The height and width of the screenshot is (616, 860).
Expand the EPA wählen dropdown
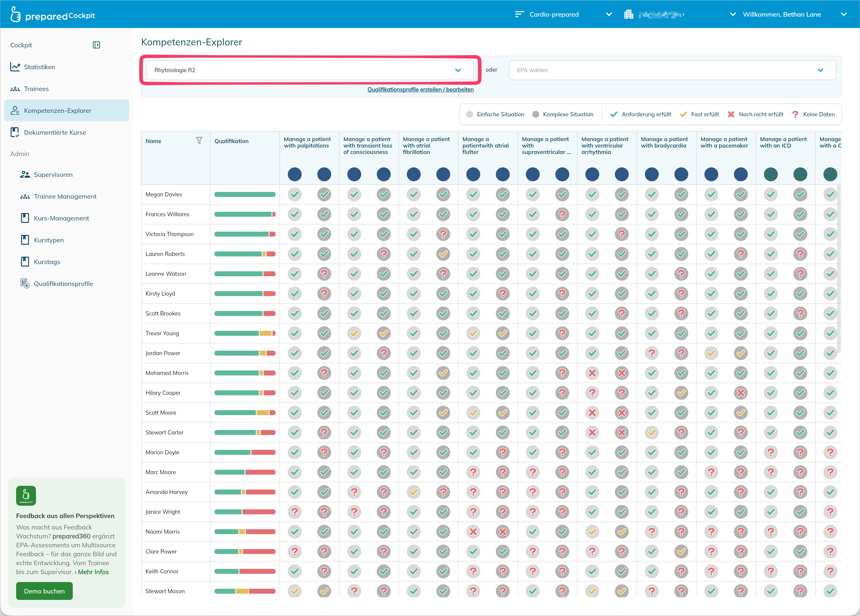pyautogui.click(x=672, y=70)
